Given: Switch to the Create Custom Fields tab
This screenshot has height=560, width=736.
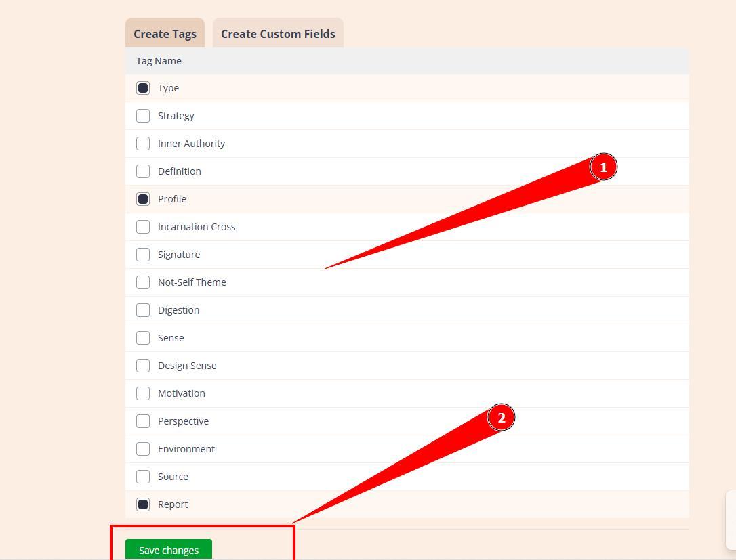Looking at the screenshot, I should [278, 34].
